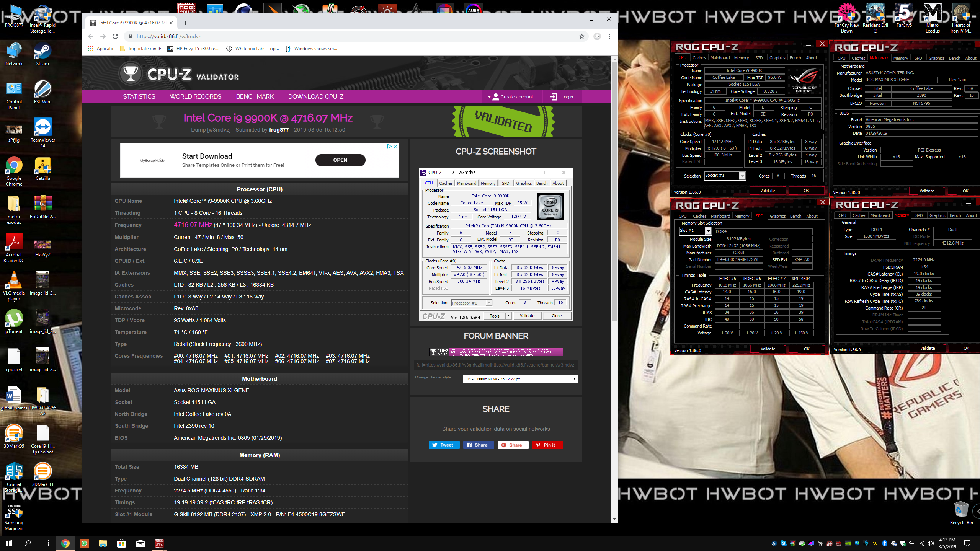Click Pin it button
Screen dimensions: 980x551
547,445
